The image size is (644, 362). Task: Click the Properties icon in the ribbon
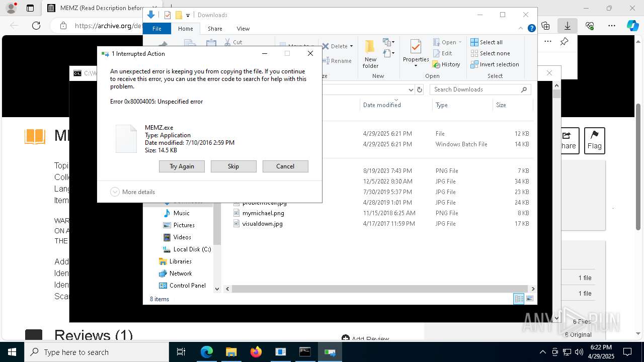[416, 48]
